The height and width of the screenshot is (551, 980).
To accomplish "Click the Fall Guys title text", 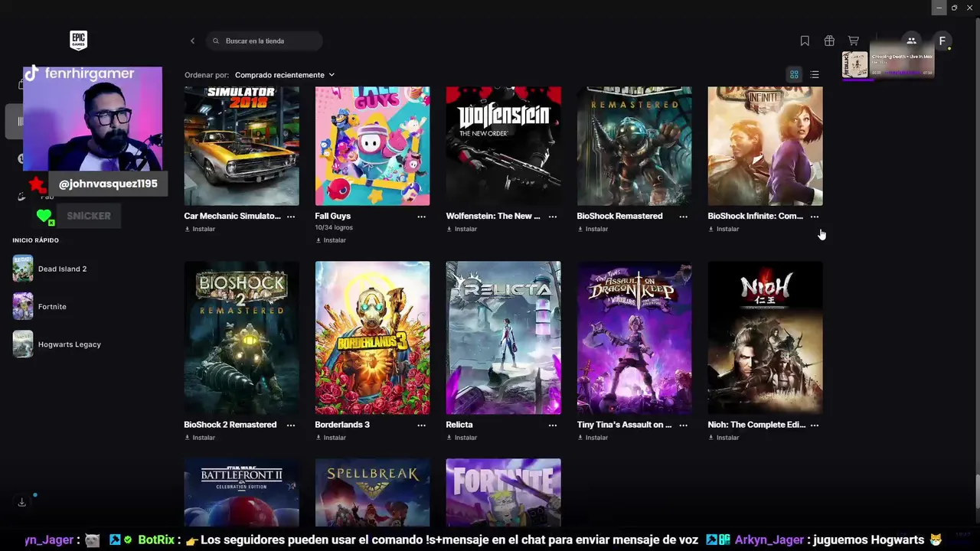I will 332,216.
